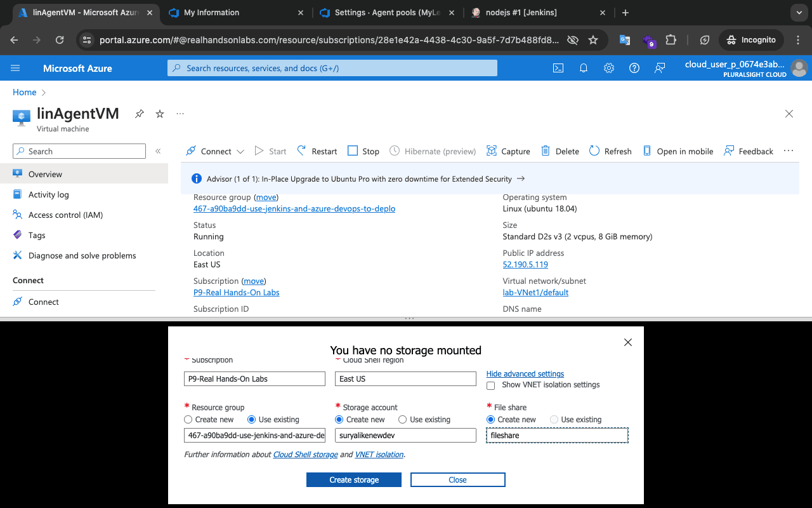Select Create new for Resource group
This screenshot has height=508, width=812.
[188, 420]
